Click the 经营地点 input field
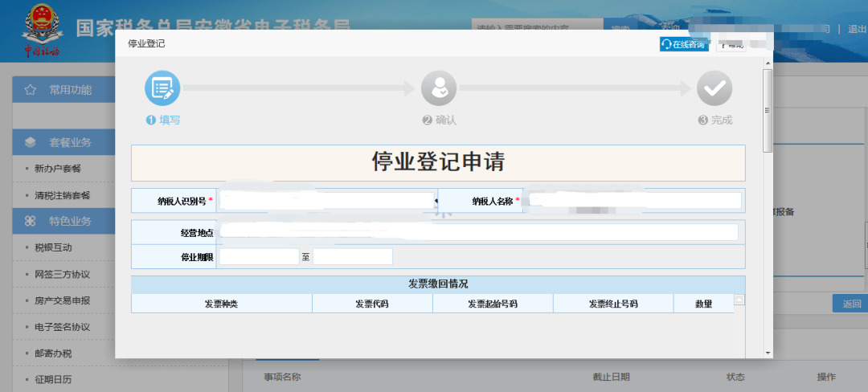This screenshot has width=868, height=392. 478,232
